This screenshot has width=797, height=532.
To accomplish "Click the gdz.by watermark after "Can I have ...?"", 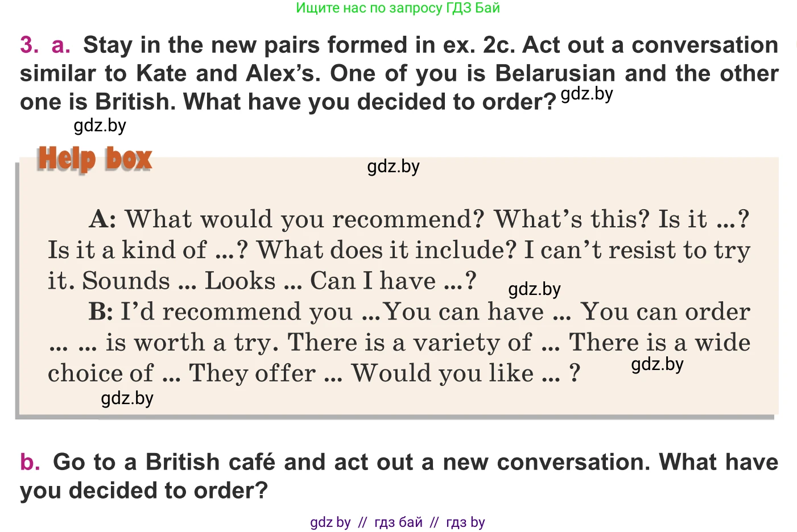I will pos(534,289).
